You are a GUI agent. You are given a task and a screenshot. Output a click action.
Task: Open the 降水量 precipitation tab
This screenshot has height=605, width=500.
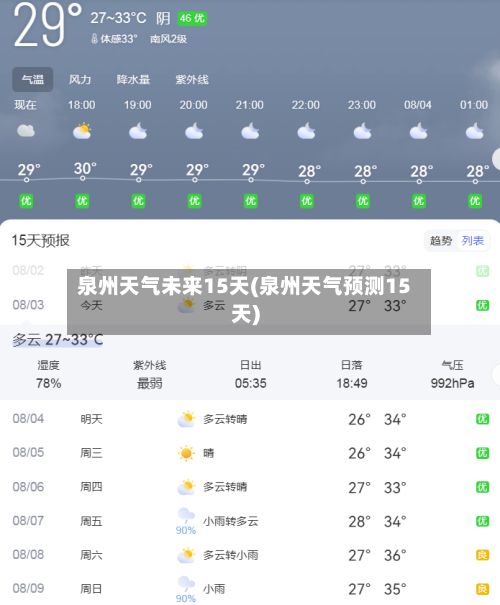133,79
